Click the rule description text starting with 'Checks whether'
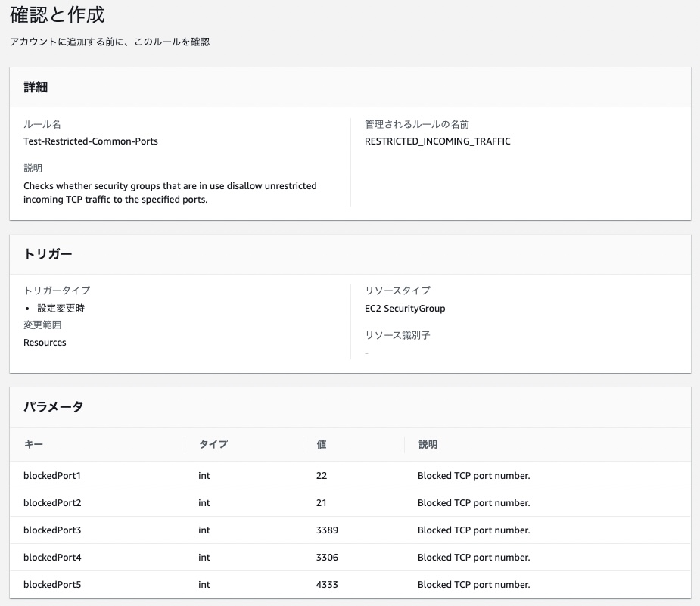 click(170, 193)
